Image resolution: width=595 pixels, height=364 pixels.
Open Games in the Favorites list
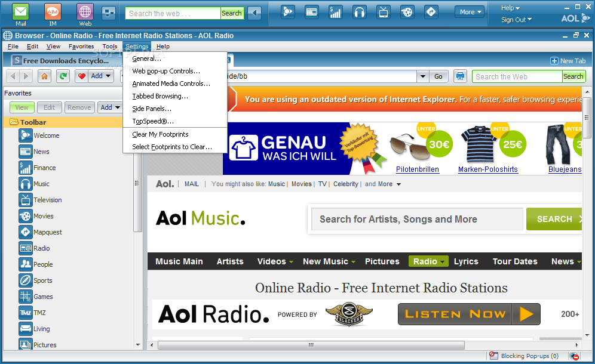pos(36,297)
